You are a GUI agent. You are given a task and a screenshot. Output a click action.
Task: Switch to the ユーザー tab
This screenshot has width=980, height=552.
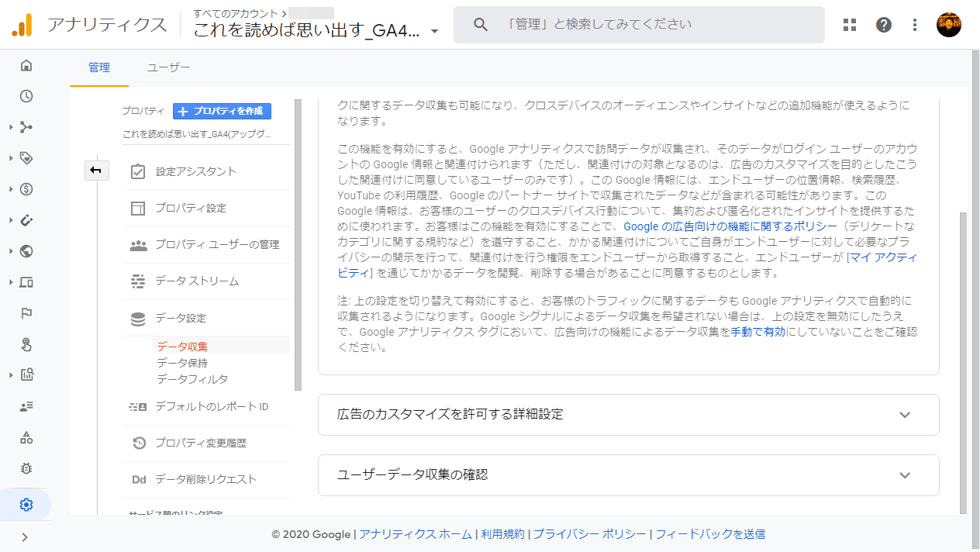tap(169, 68)
